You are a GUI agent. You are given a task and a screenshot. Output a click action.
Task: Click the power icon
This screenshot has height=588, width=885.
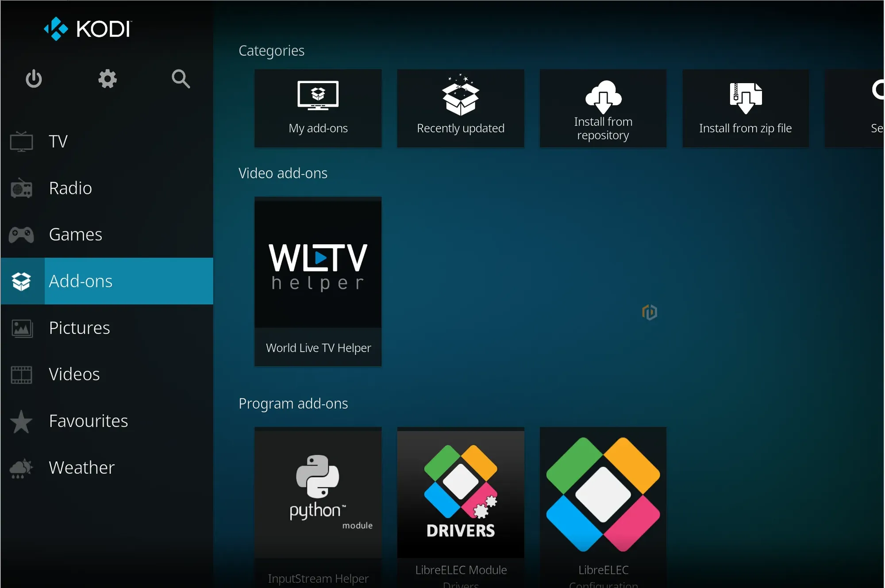[34, 79]
